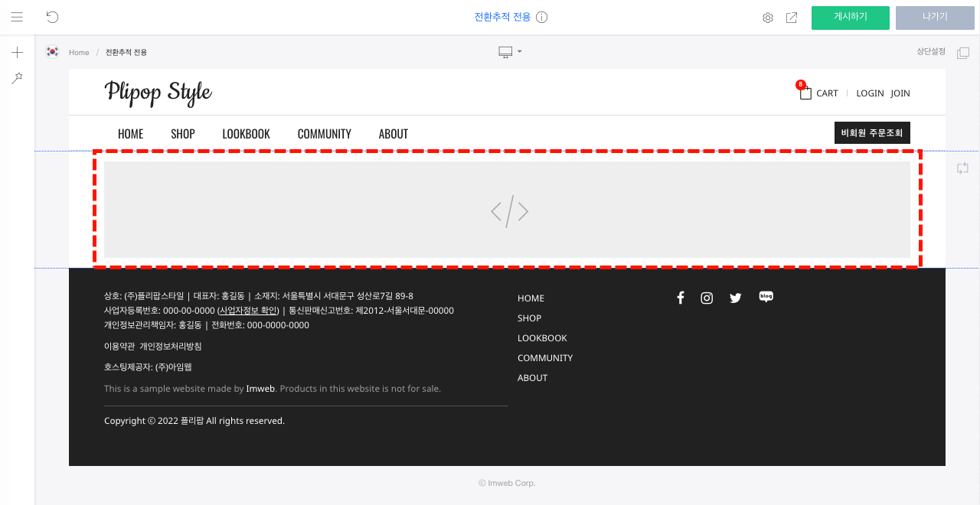Image resolution: width=980 pixels, height=505 pixels.
Task: Click the Twitter icon in footer
Action: tap(736, 298)
